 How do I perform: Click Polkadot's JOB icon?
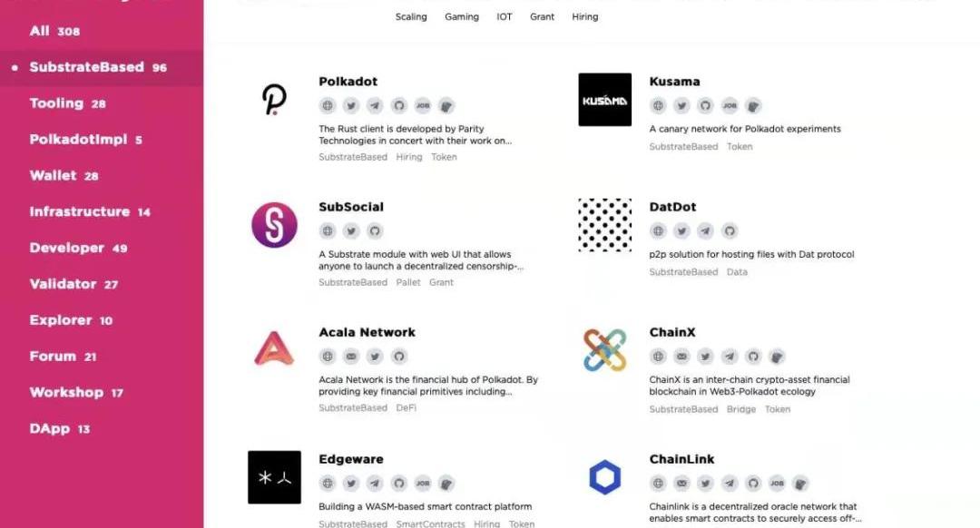click(x=422, y=106)
